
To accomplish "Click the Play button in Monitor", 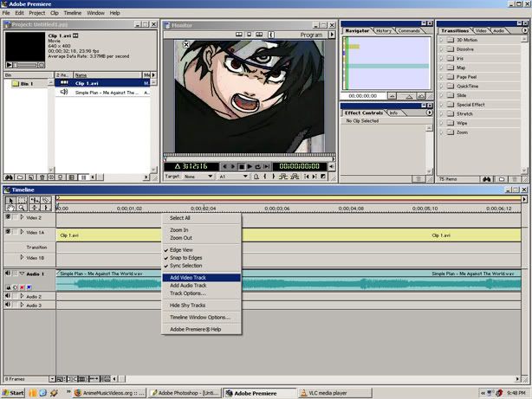I will click(250, 166).
